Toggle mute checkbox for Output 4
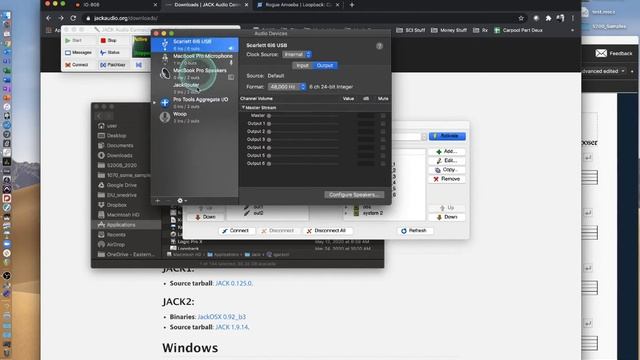 click(383, 147)
